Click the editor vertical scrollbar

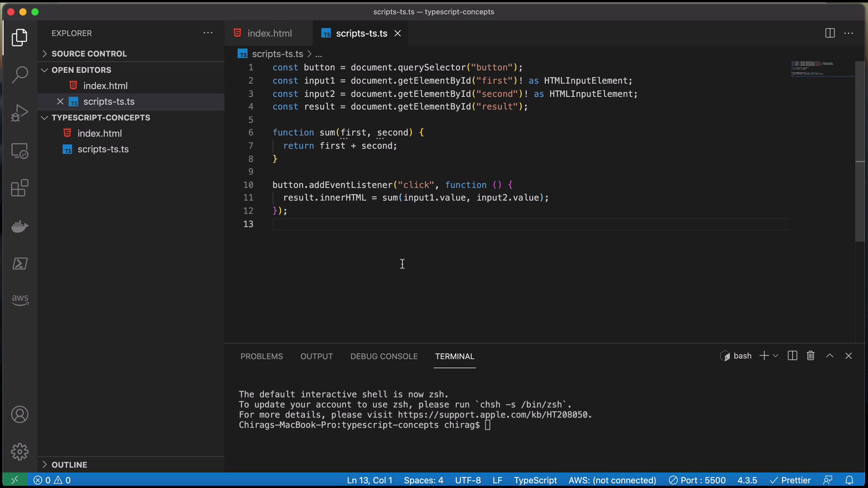[860, 151]
